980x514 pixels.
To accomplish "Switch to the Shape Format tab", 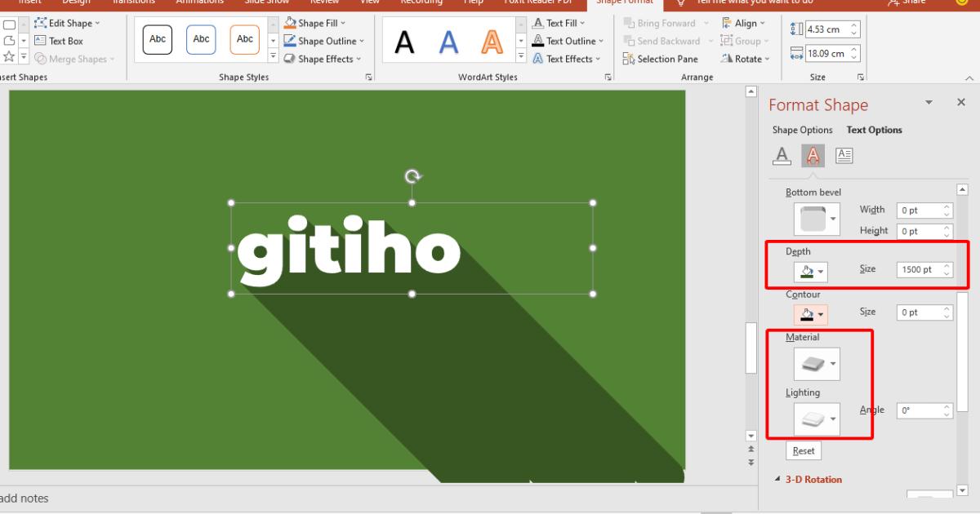I will coord(625,2).
